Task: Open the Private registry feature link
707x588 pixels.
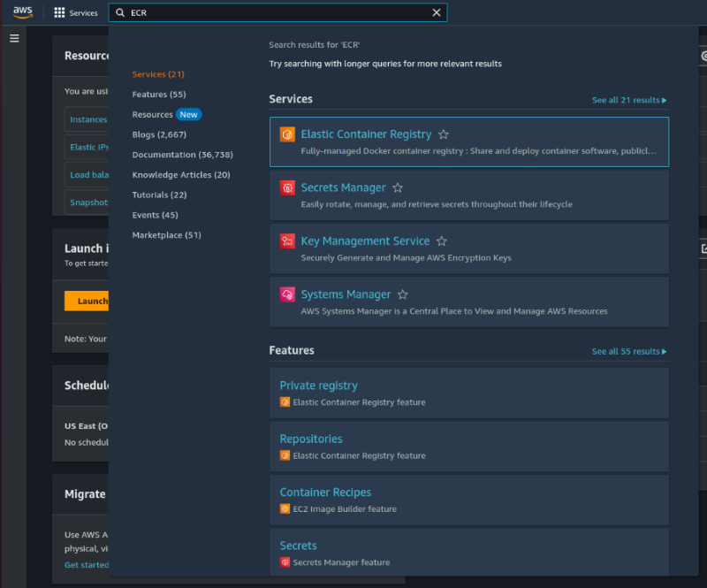Action: pos(318,386)
